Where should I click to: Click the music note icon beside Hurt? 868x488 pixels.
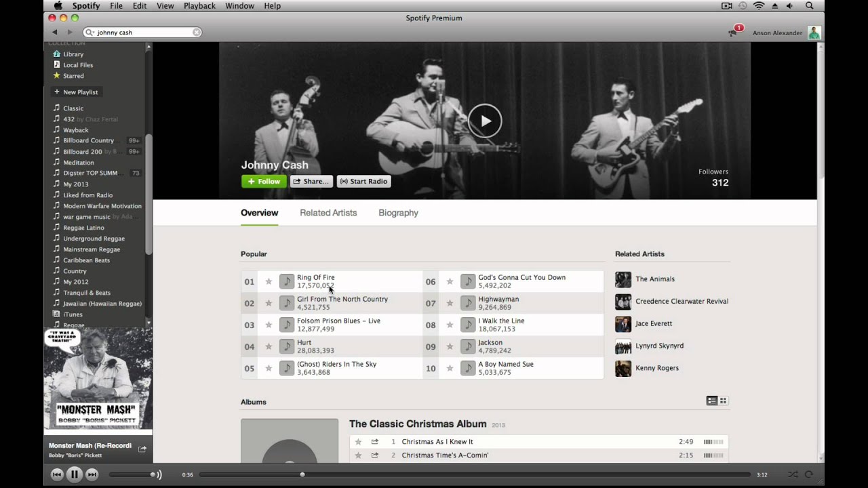[287, 346]
